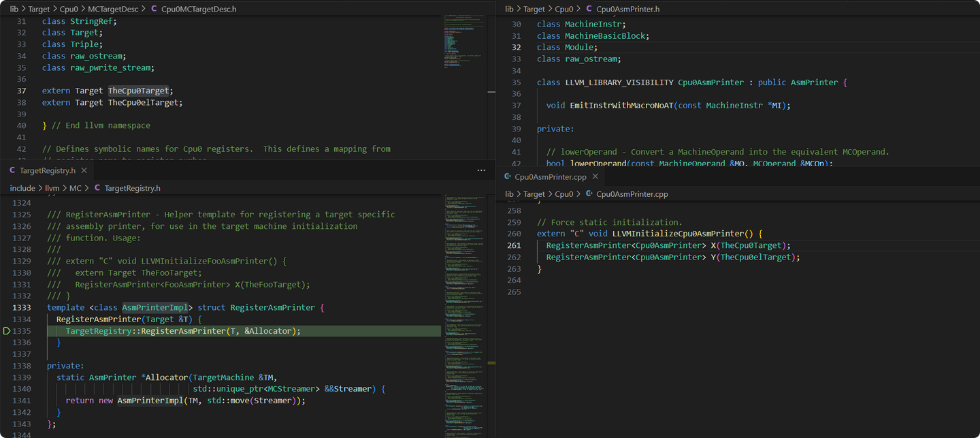Click the C file icon in TargetRegistry.h tab
980x438 pixels.
click(x=12, y=170)
